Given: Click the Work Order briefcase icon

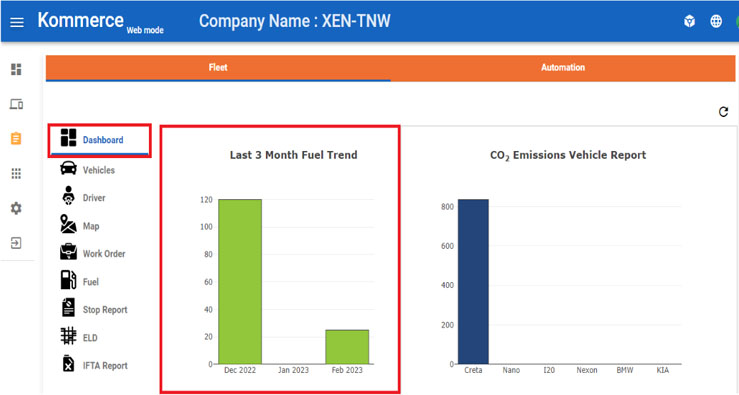Looking at the screenshot, I should (x=68, y=251).
